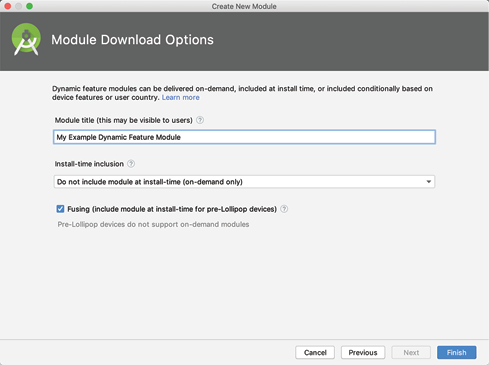Click the disabled Next button

click(411, 352)
